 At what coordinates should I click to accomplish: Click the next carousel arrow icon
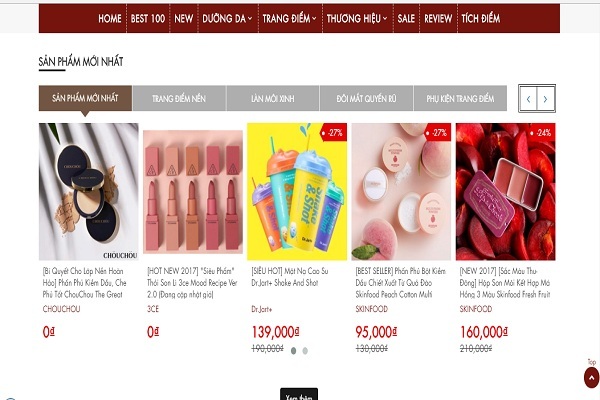click(x=545, y=99)
